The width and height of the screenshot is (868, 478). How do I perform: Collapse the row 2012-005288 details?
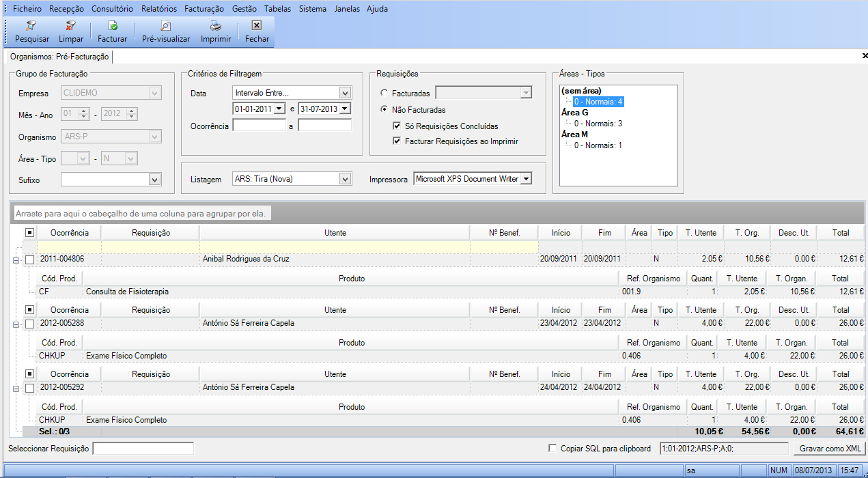pos(16,324)
